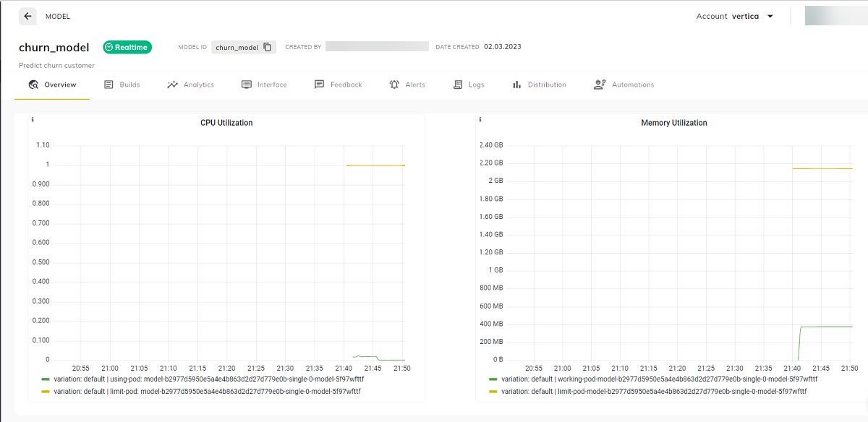The height and width of the screenshot is (422, 868).
Task: Click the Logs tab icon
Action: tap(458, 85)
